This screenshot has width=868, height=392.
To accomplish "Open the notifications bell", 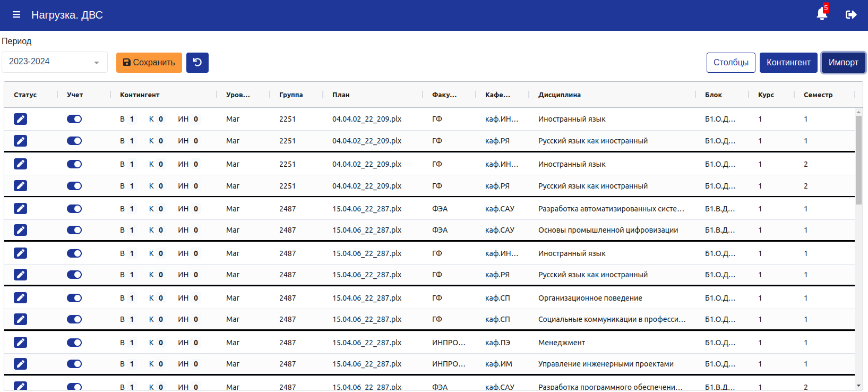I will coord(822,14).
